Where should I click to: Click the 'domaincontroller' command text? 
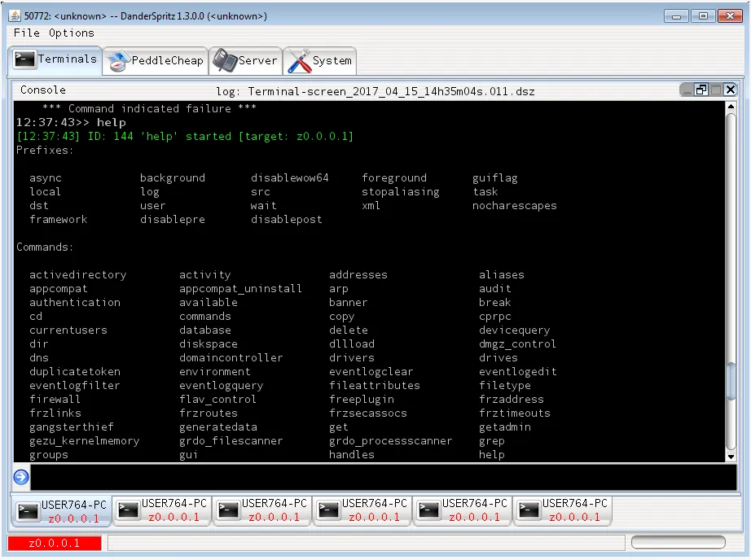point(231,358)
